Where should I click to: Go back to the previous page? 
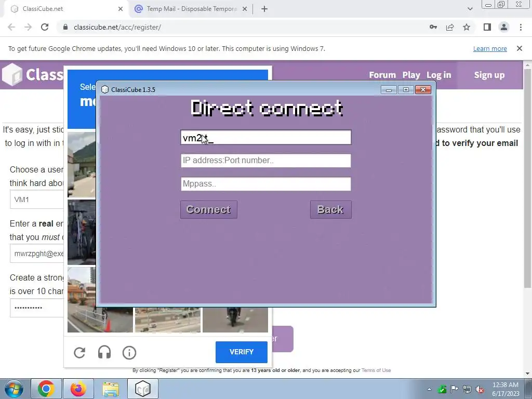tap(11, 27)
